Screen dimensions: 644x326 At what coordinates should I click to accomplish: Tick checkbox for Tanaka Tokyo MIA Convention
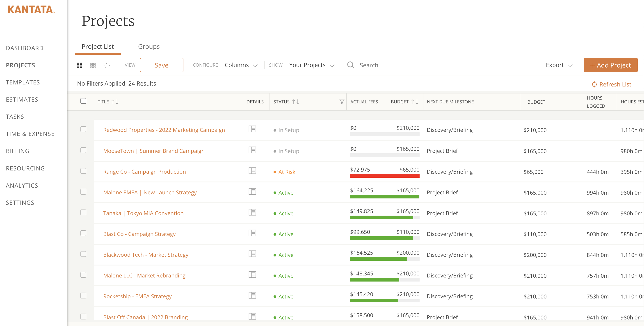coord(83,213)
